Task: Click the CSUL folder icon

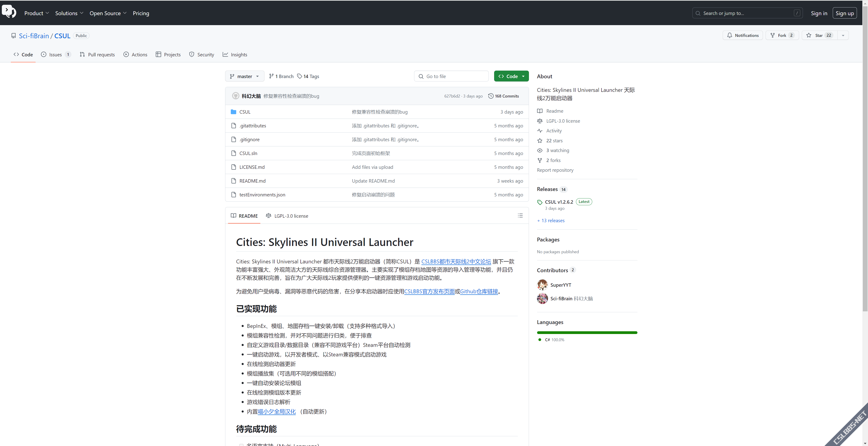Action: coord(234,112)
